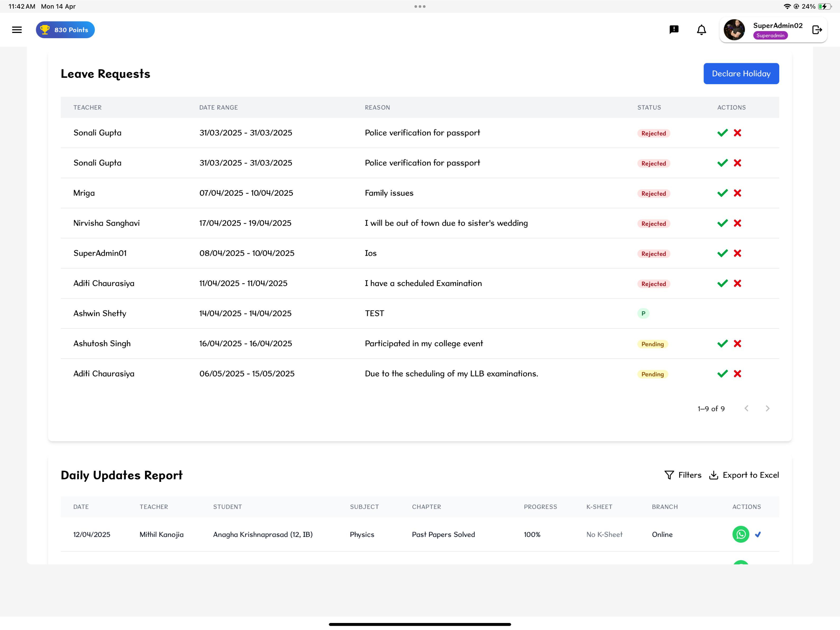
Task: Click the logout icon
Action: pyautogui.click(x=817, y=30)
